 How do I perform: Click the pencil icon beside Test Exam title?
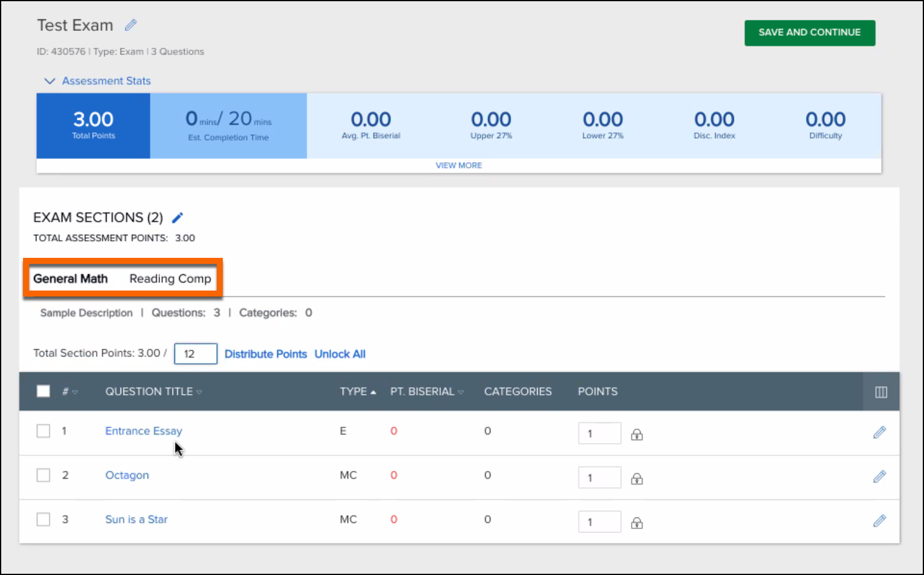(x=131, y=25)
